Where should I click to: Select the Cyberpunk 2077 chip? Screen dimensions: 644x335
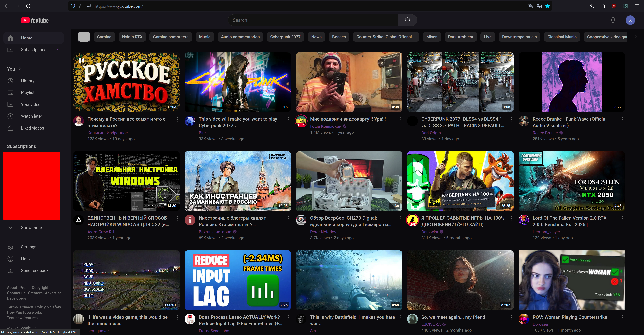pyautogui.click(x=285, y=37)
